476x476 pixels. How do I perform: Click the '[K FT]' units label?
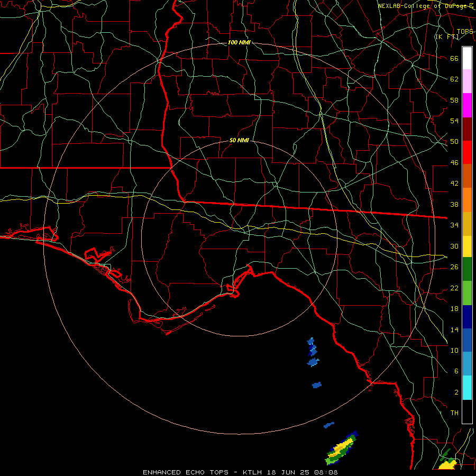coord(447,37)
